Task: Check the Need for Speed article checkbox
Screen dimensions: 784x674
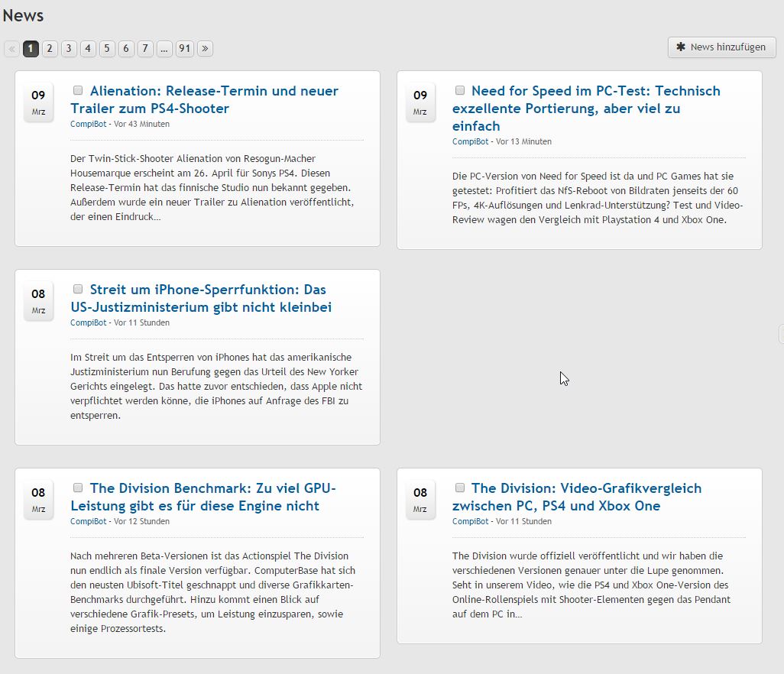Action: [x=460, y=90]
